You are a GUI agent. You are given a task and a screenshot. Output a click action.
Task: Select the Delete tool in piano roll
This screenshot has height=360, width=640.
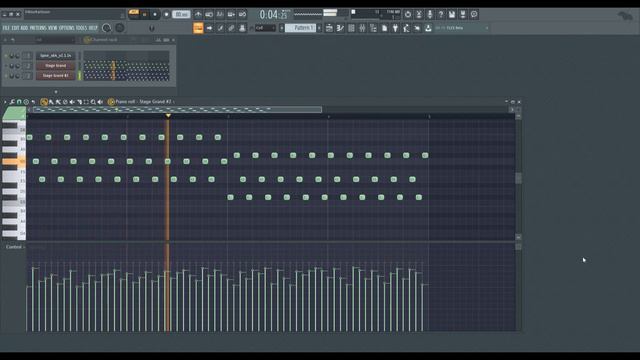coord(65,102)
